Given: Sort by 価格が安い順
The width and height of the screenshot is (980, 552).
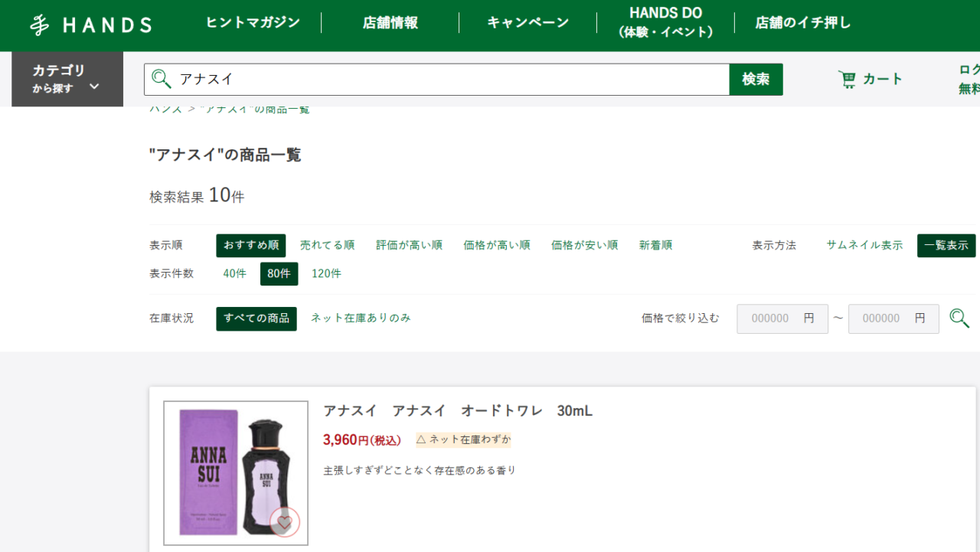Looking at the screenshot, I should coord(584,246).
